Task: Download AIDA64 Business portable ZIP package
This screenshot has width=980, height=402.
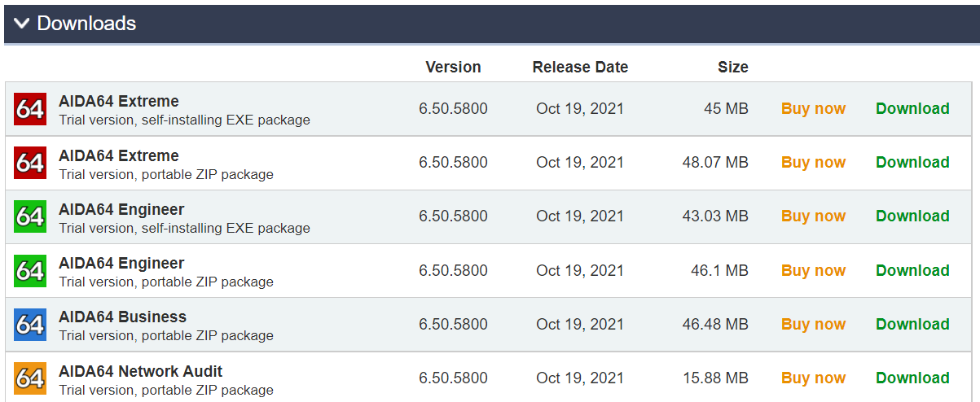Action: 912,324
